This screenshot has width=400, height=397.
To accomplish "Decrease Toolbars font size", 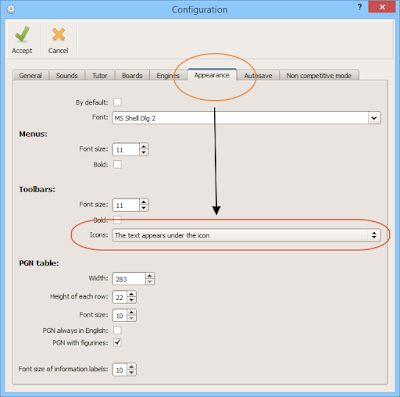I will point(144,208).
